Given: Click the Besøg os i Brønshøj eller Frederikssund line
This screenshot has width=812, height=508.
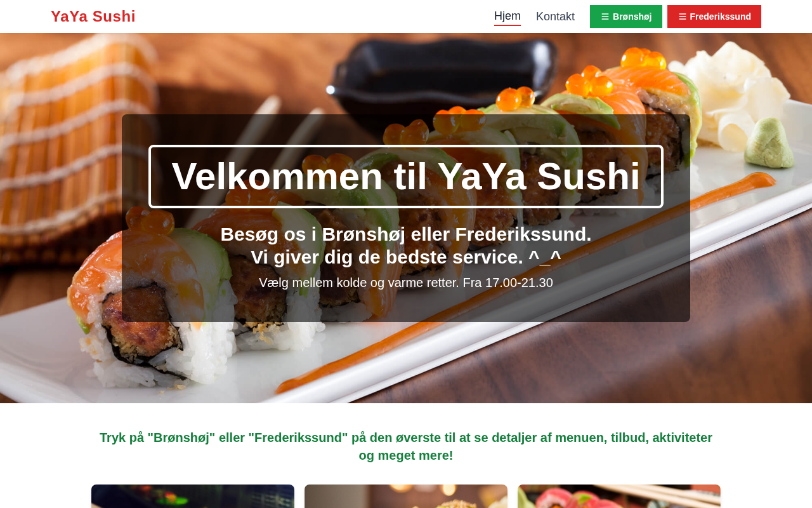Looking at the screenshot, I should [406, 234].
